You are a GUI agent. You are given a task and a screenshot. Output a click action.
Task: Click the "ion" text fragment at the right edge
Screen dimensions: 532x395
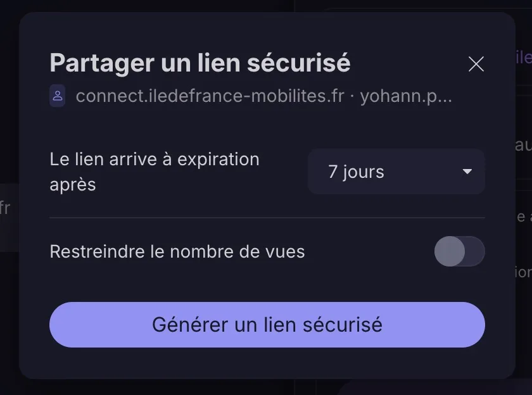tap(523, 272)
